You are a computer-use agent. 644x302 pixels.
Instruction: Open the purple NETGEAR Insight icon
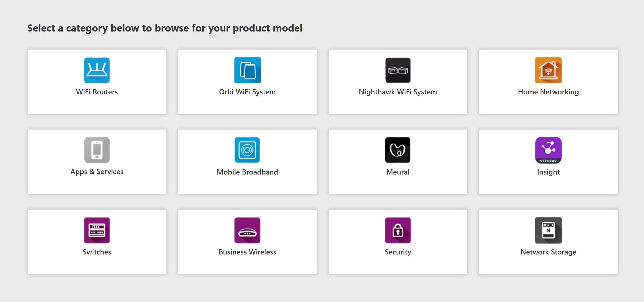[548, 150]
